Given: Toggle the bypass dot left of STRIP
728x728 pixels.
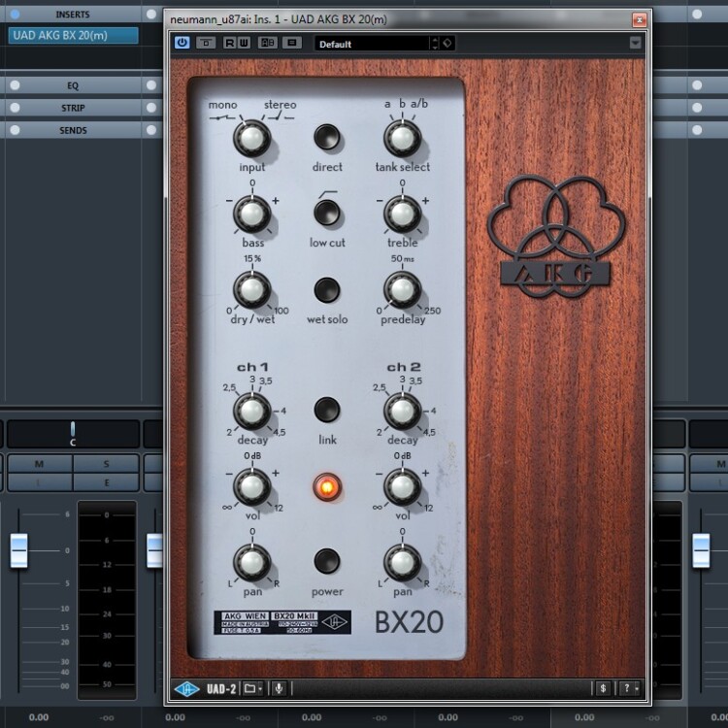Looking at the screenshot, I should [15, 108].
